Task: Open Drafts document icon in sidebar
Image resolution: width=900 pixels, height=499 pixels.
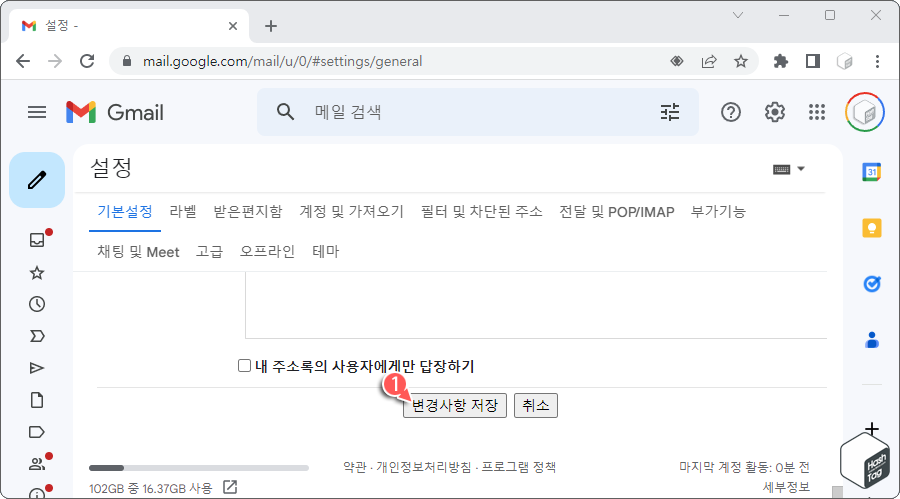Action: [x=37, y=400]
